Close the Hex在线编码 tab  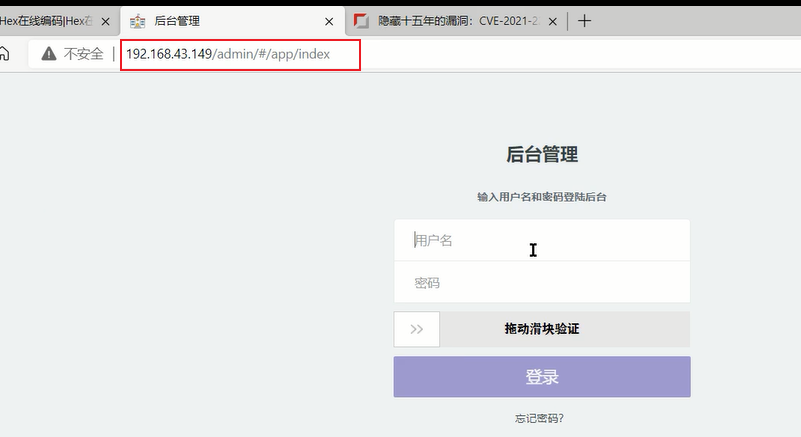click(x=105, y=21)
